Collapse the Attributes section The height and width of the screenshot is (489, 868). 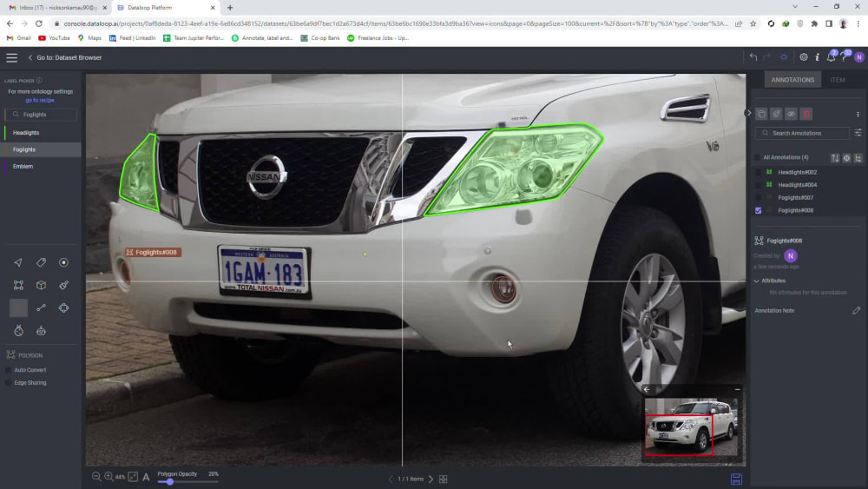click(756, 281)
